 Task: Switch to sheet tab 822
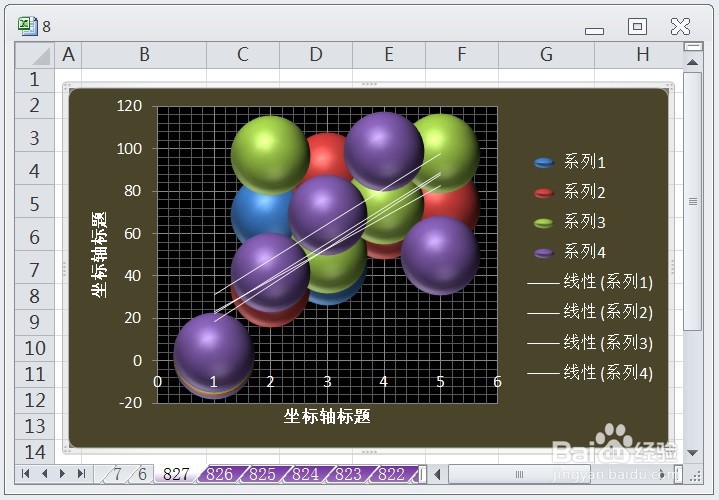coord(392,474)
